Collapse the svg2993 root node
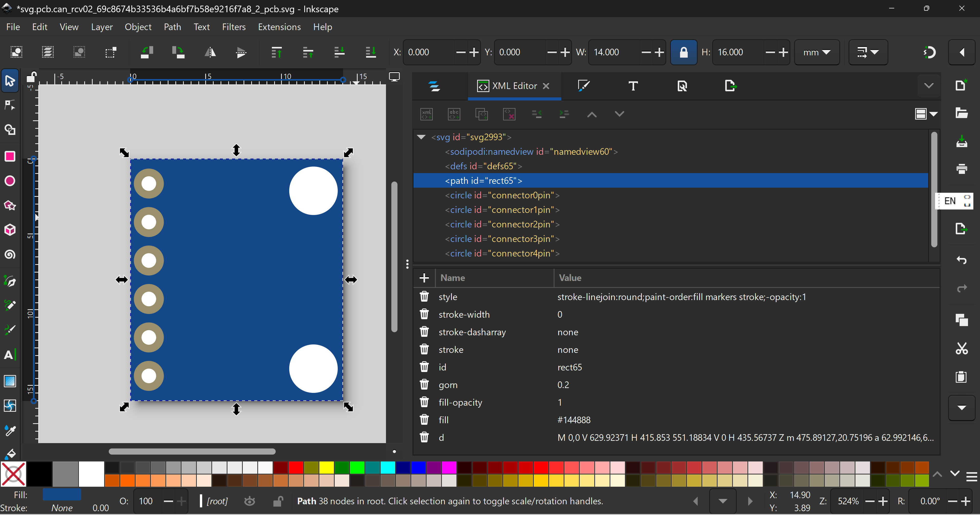Viewport: 980px width, 515px height. pos(421,137)
